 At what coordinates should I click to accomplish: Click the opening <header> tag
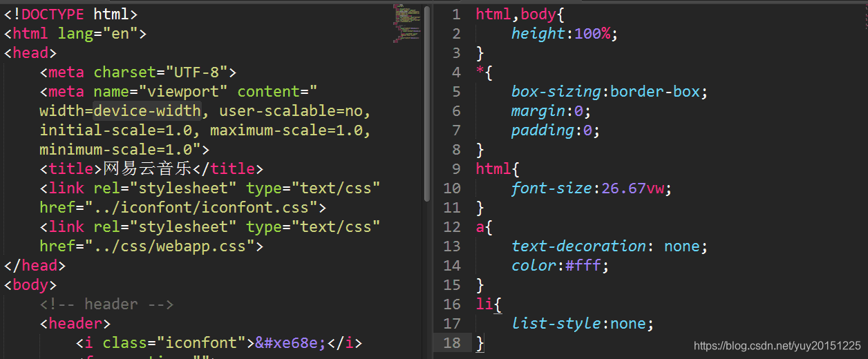click(x=75, y=323)
